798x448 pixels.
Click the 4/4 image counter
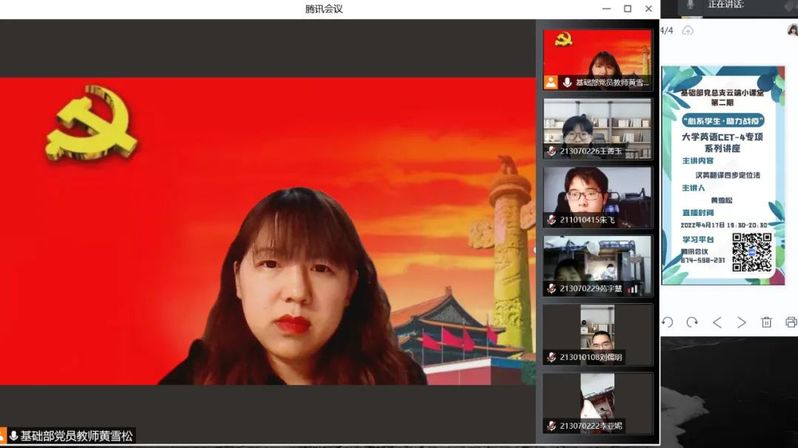667,31
